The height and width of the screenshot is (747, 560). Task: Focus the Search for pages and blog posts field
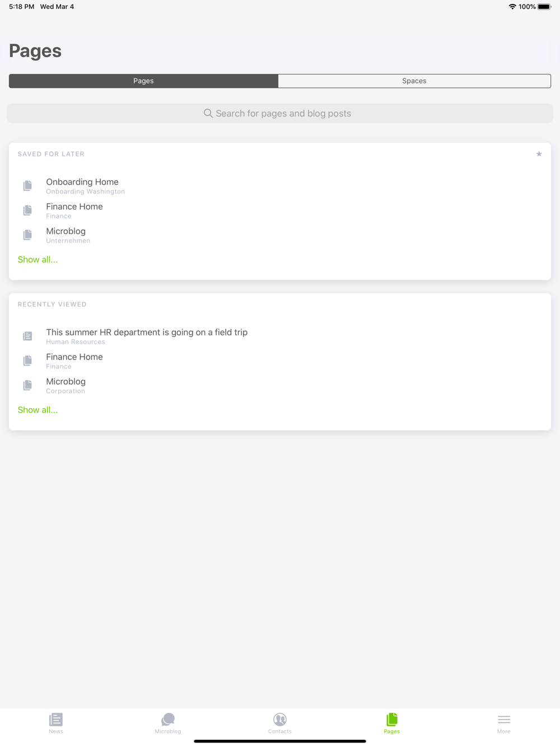tap(280, 113)
